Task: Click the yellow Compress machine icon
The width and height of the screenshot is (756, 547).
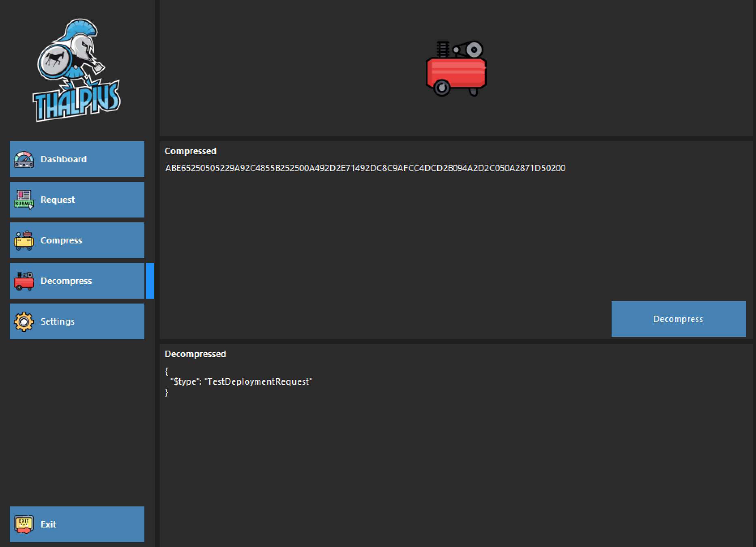Action: [24, 241]
